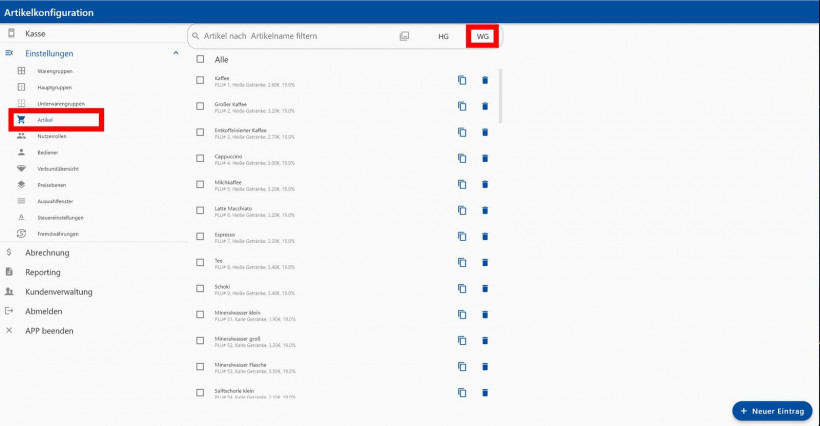This screenshot has width=820, height=426.
Task: Delete the Mineralwasser Flasche article
Action: [x=485, y=366]
